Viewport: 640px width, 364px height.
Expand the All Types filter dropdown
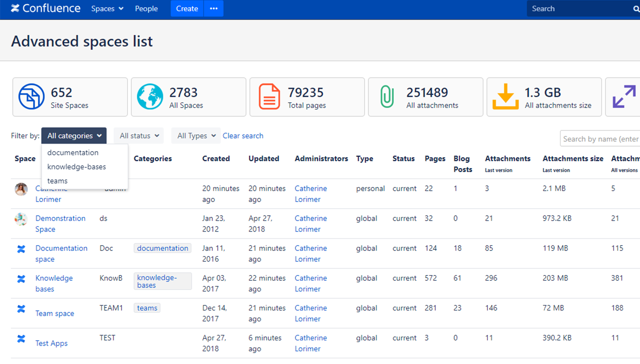click(196, 136)
